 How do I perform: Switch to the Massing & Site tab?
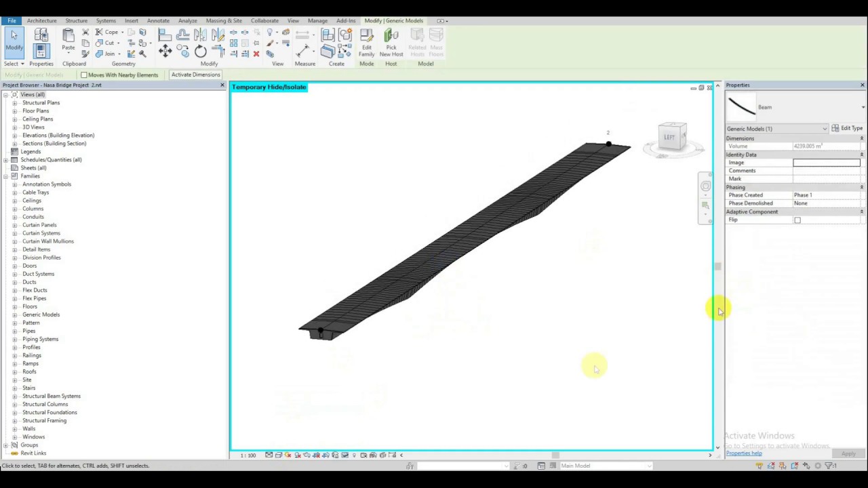[x=224, y=20]
